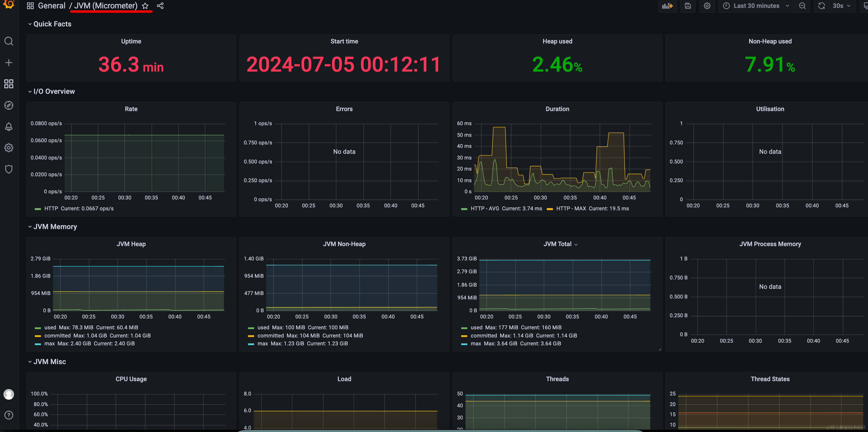Open the Grafana home logo
The height and width of the screenshot is (432, 868).
9,4
